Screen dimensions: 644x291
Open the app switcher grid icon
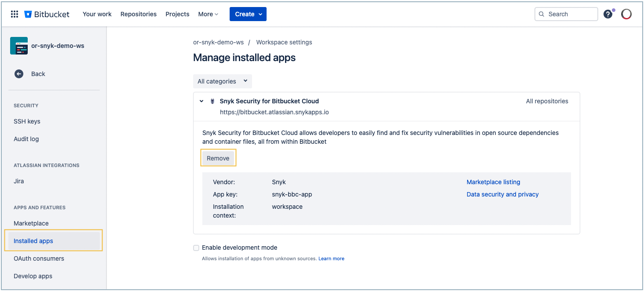(15, 14)
